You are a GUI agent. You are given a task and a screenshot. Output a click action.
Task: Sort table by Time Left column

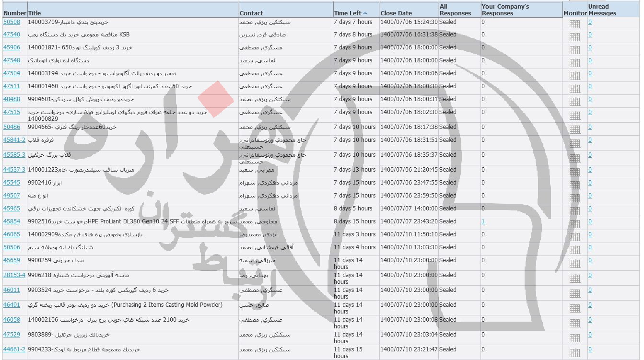pos(348,13)
